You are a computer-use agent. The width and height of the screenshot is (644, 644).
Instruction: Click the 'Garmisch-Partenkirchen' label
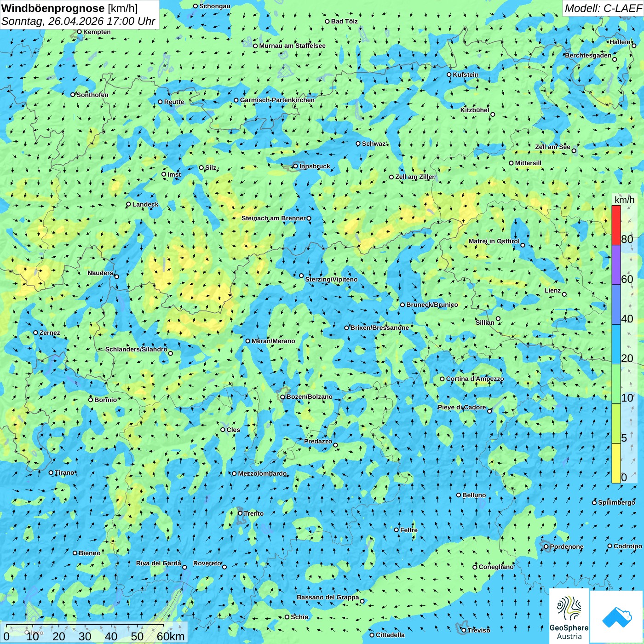click(277, 100)
